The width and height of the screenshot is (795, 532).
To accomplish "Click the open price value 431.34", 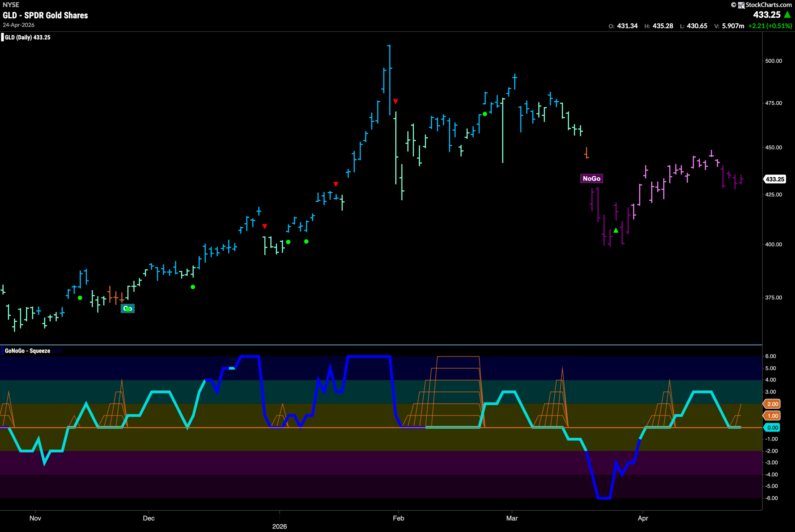I will tap(627, 26).
